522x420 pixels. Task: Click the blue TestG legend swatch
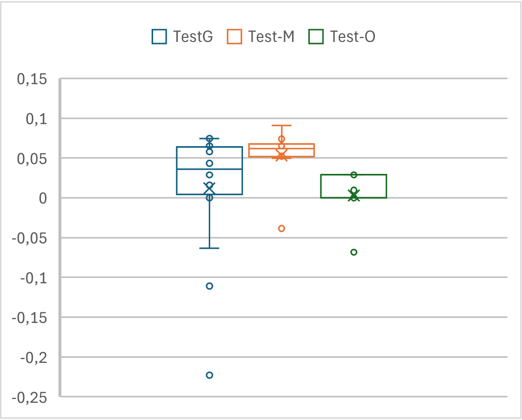click(x=159, y=37)
